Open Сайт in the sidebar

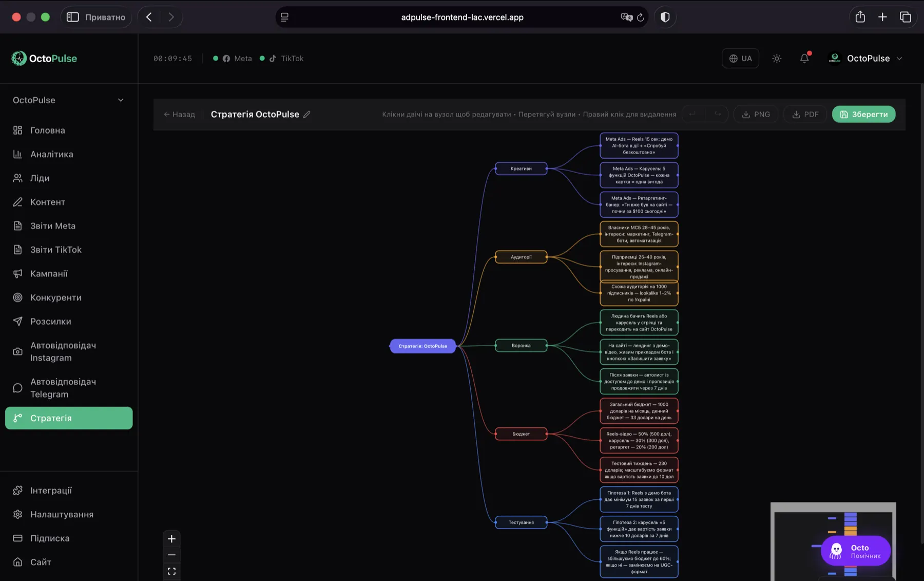pos(69,562)
